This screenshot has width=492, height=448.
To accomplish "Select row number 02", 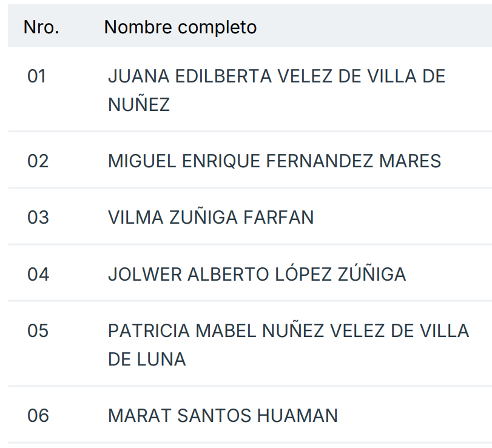I will (x=38, y=161).
